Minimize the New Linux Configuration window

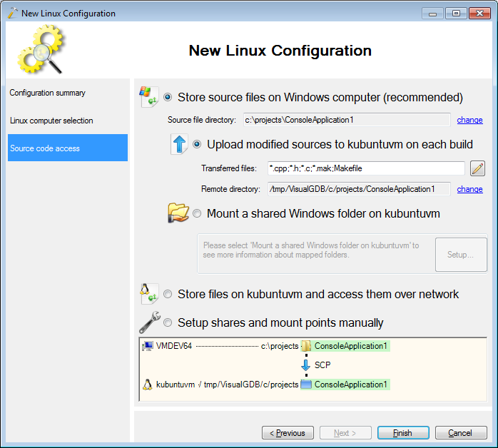click(432, 14)
